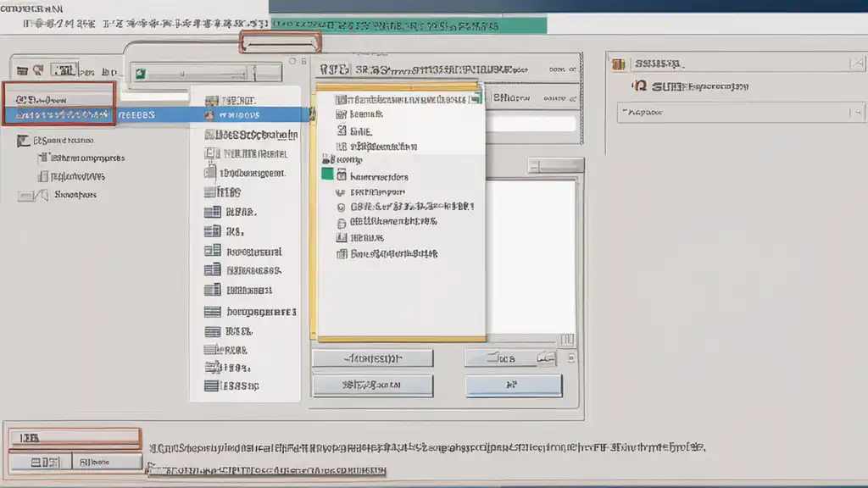Click the white input field in the dialog's upper right
Image resolution: width=868 pixels, height=488 pixels.
click(x=531, y=124)
